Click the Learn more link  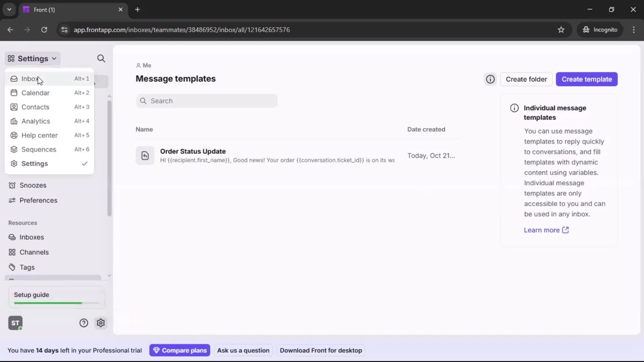tap(542, 230)
